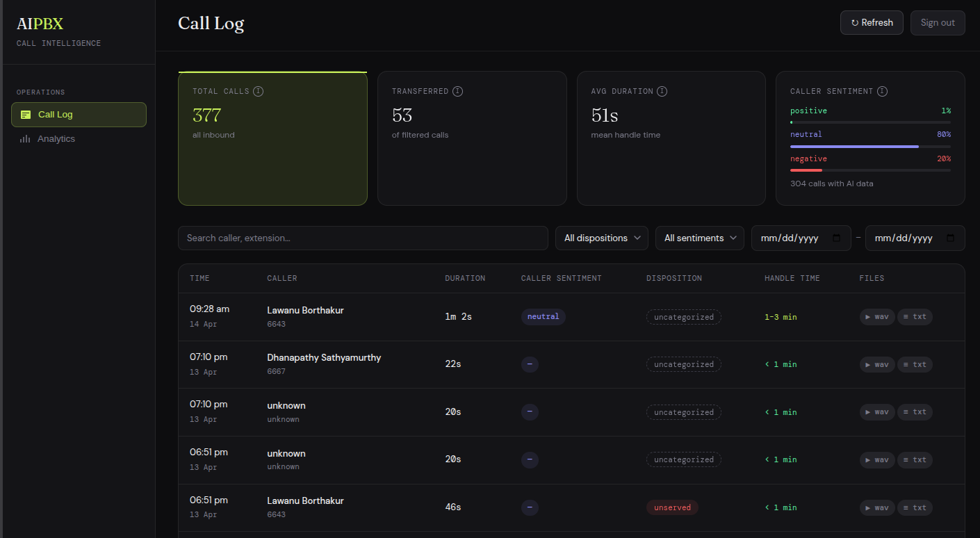Viewport: 980px width, 538px height.
Task: Click the Refresh button
Action: tap(872, 22)
